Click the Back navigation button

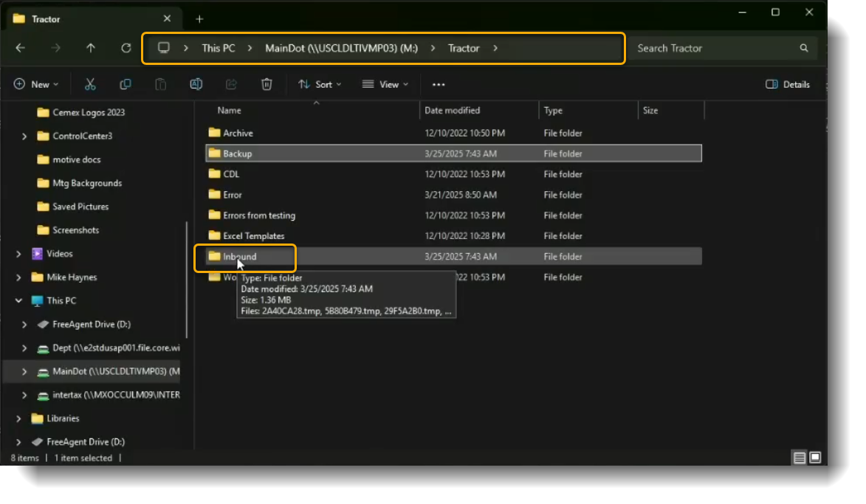[x=20, y=48]
